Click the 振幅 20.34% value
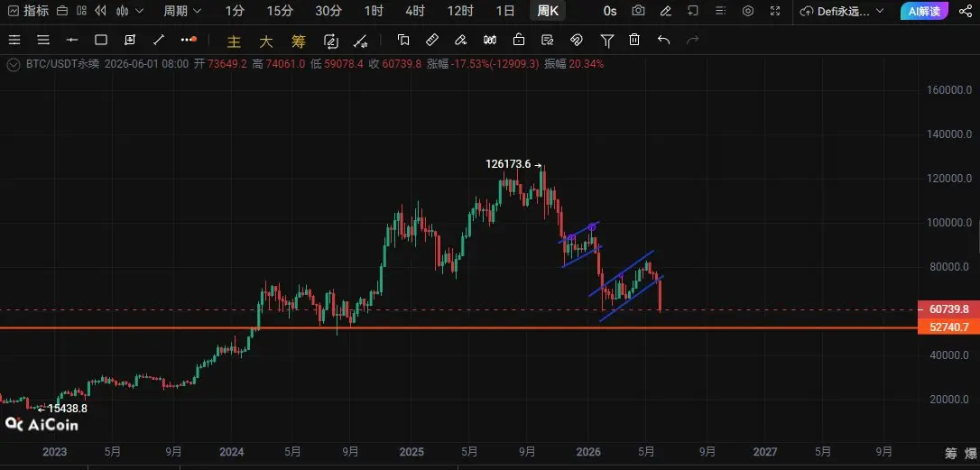980x470 pixels. coord(574,64)
